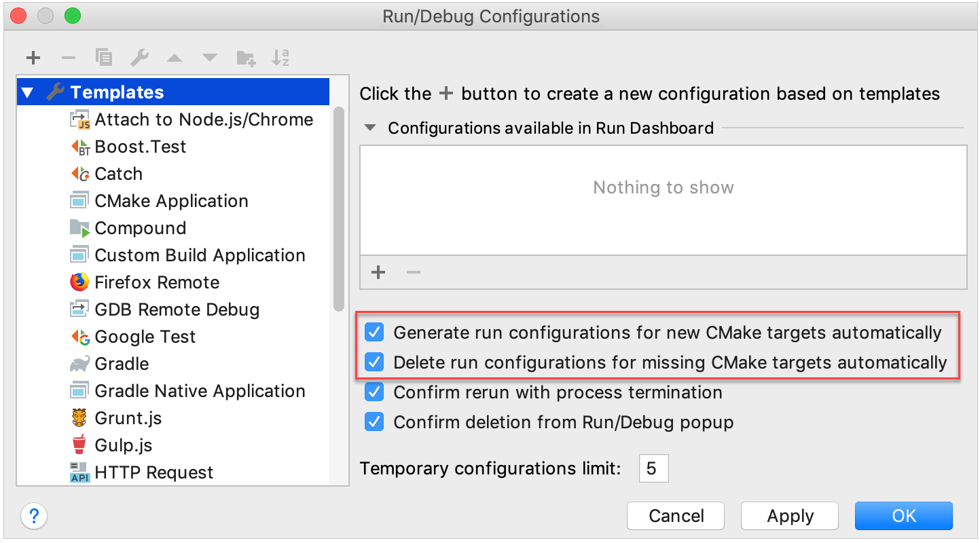
Task: Edit the temporary configurations limit value
Action: tap(653, 468)
